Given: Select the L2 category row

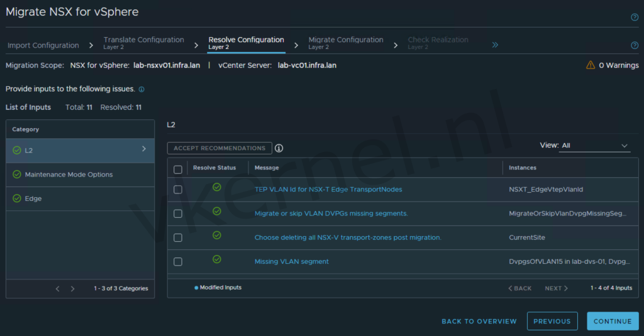Looking at the screenshot, I should click(x=80, y=151).
